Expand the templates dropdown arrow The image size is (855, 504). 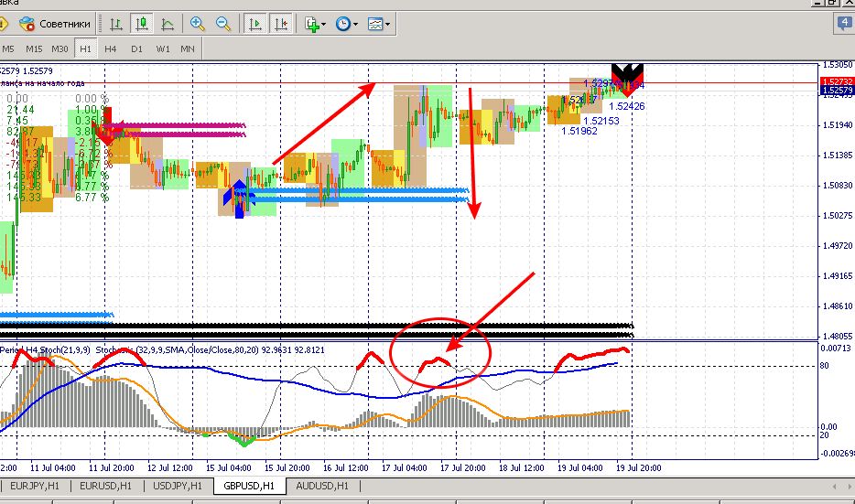(388, 25)
